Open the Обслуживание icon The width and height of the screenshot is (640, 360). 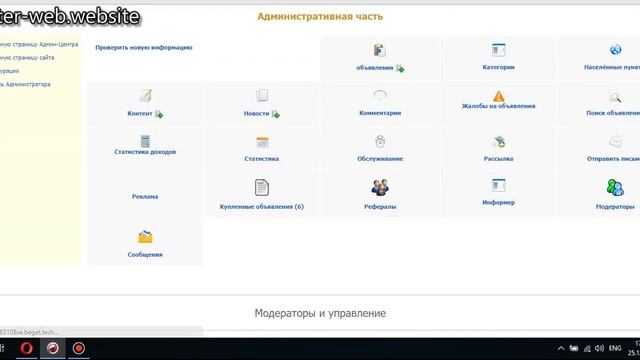coord(380,141)
